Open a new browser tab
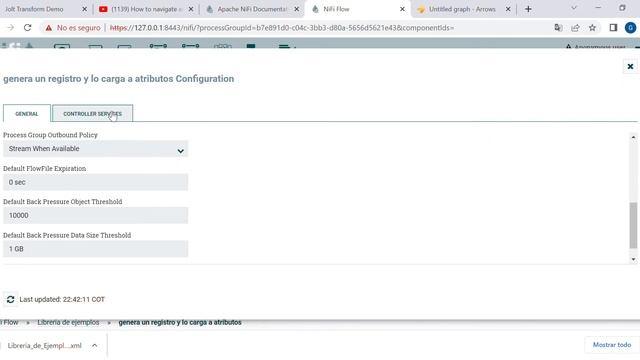The width and height of the screenshot is (640, 360). (528, 9)
